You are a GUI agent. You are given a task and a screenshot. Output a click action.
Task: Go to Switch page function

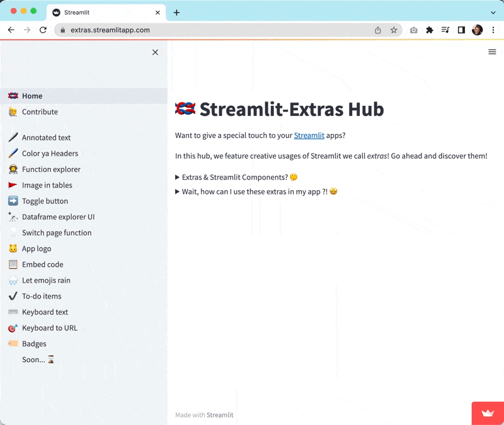point(84,233)
